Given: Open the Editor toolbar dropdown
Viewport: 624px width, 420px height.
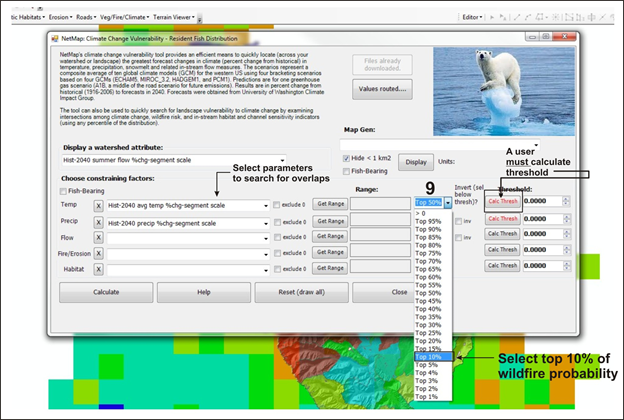Looking at the screenshot, I should tap(475, 17).
